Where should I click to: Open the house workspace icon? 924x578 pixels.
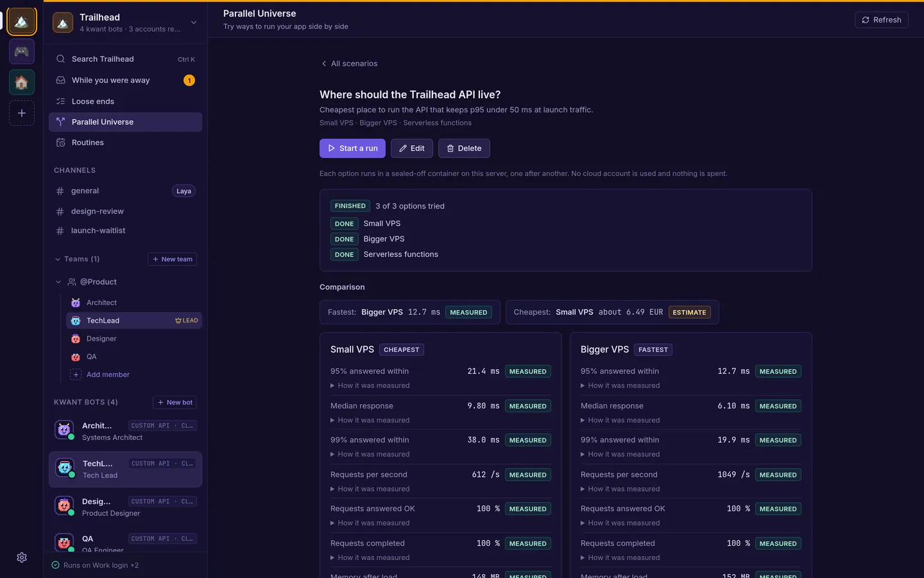coord(21,82)
